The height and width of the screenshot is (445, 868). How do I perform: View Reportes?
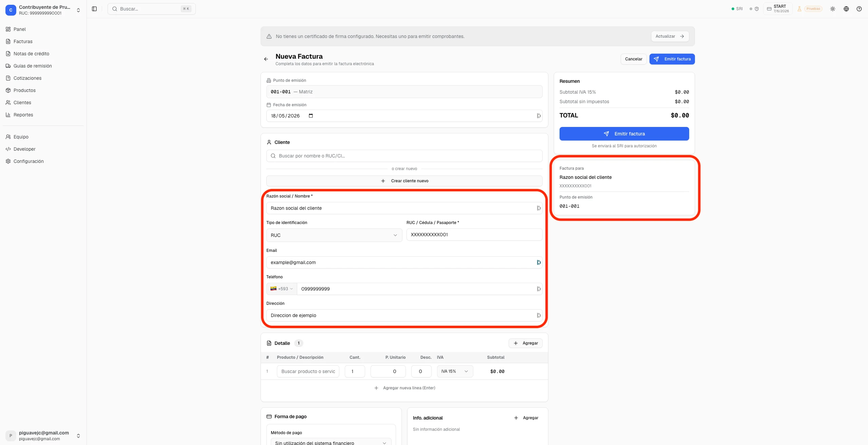point(43,115)
